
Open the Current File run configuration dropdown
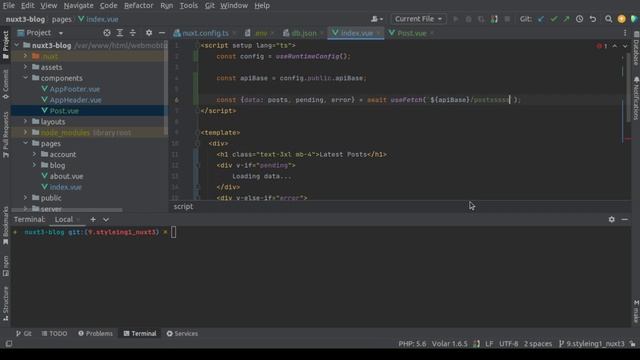point(418,19)
